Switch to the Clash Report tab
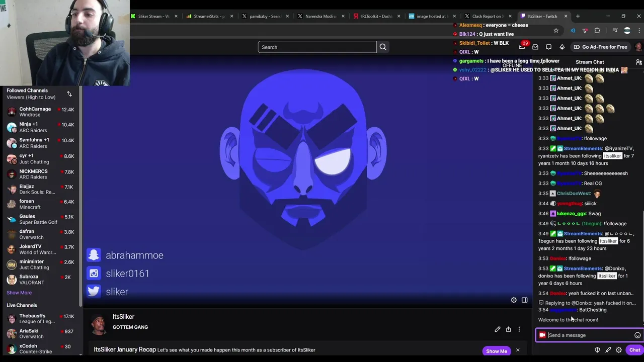644x362 pixels. pos(487,16)
